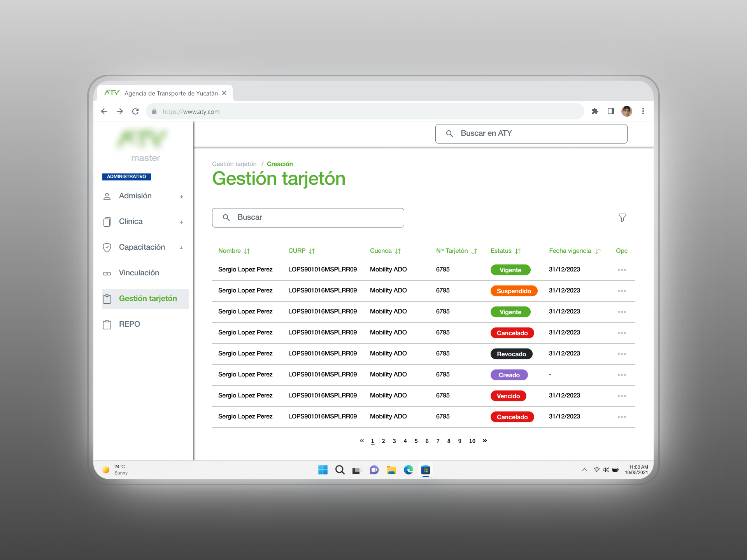Click the Gestión tarjetón breadcrumb link
Screen dimensions: 747x560
(x=234, y=164)
